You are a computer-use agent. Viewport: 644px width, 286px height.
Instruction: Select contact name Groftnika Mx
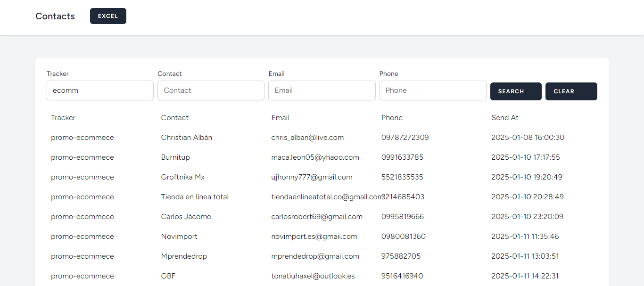(x=183, y=177)
